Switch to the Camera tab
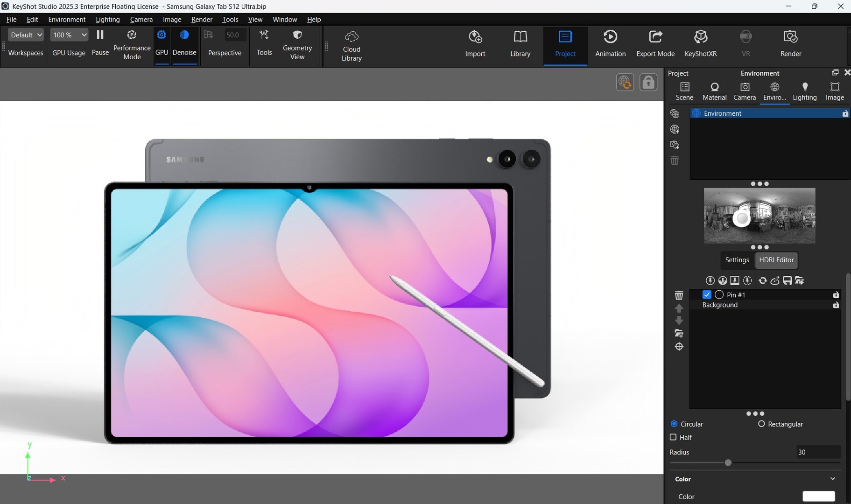 (744, 91)
